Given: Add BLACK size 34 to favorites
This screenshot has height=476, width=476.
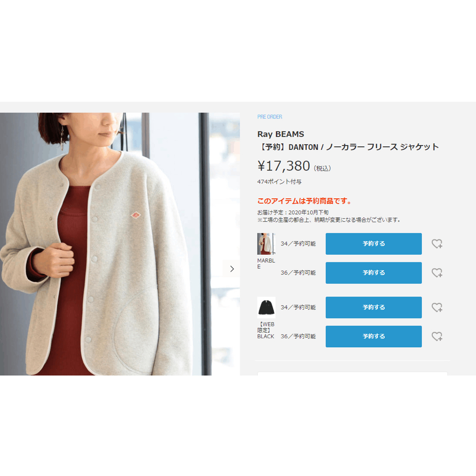Looking at the screenshot, I should [x=436, y=307].
